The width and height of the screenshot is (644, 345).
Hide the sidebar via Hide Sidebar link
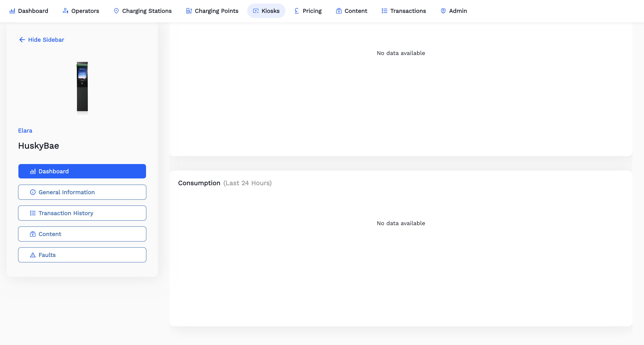46,40
